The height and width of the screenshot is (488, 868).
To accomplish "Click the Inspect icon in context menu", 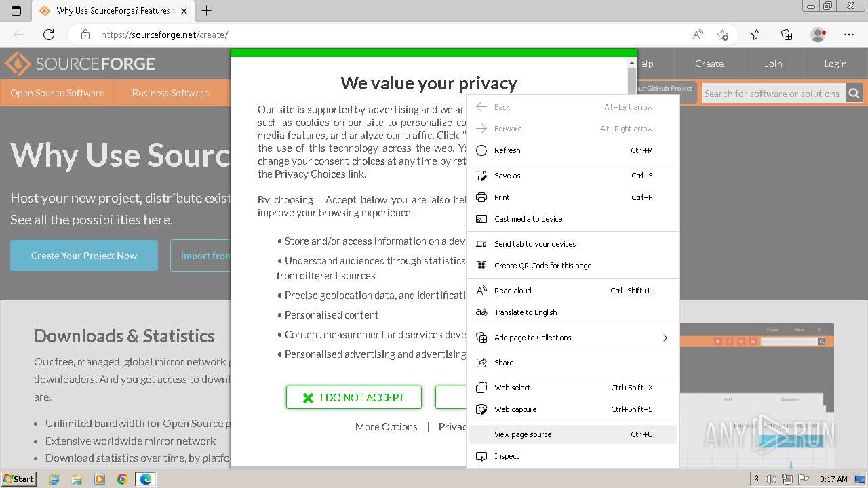I will pos(481,456).
